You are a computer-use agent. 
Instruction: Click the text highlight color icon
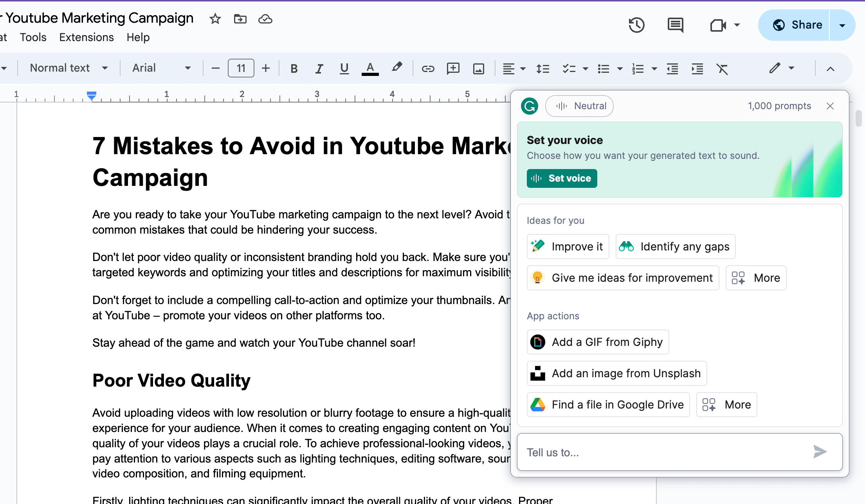396,68
